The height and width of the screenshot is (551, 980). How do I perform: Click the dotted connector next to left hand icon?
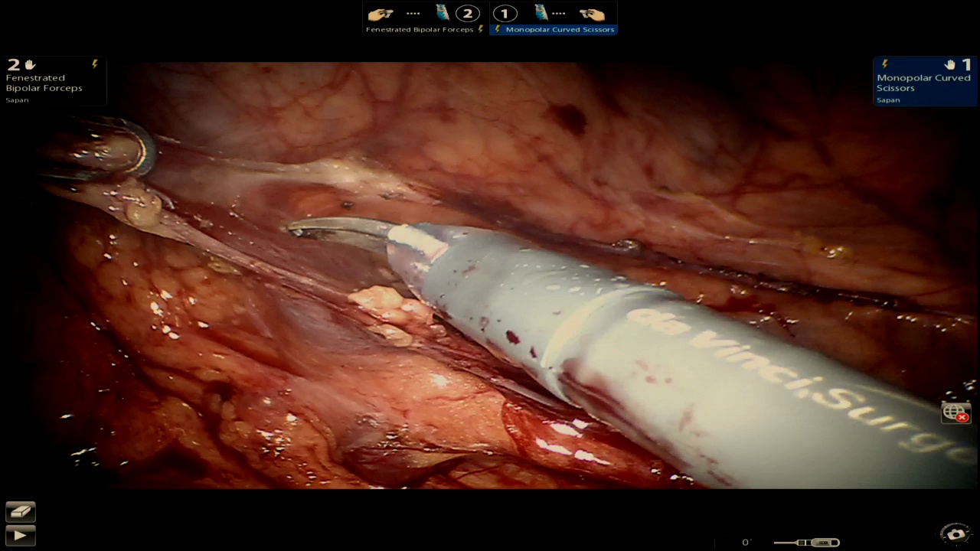click(413, 14)
